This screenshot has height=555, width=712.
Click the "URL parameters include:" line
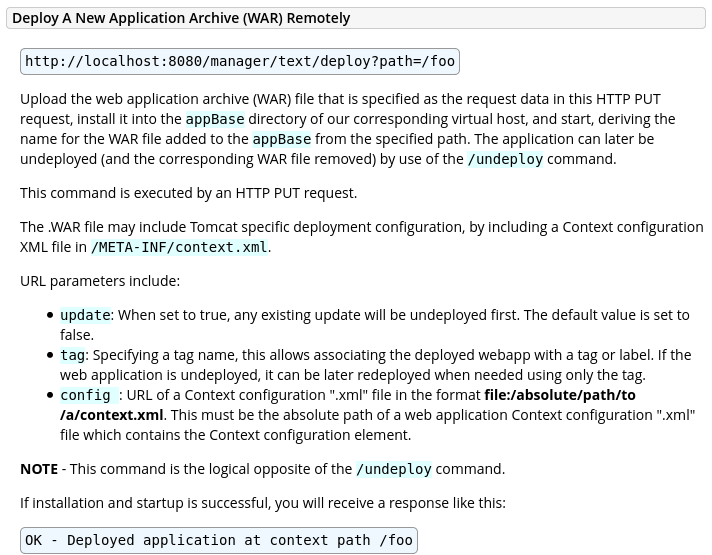(100, 281)
